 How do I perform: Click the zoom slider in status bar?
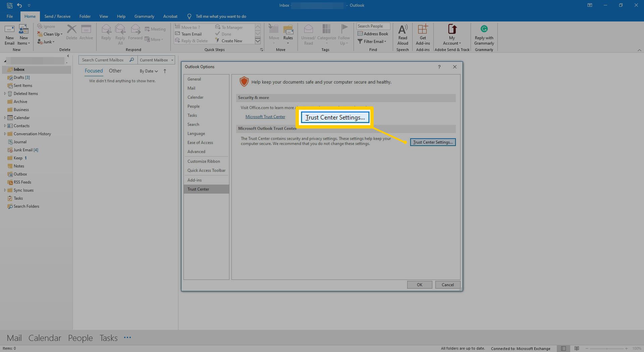pos(607,348)
